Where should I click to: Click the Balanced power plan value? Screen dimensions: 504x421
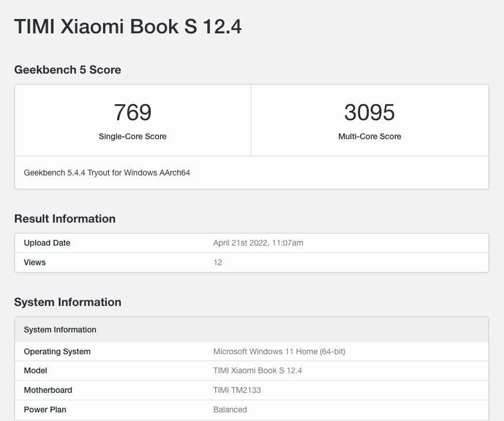(x=230, y=409)
